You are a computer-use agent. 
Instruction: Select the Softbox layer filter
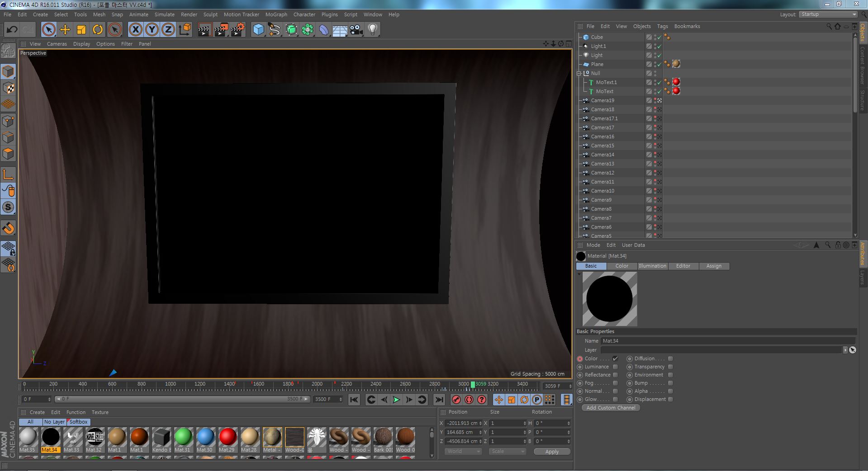[78, 422]
